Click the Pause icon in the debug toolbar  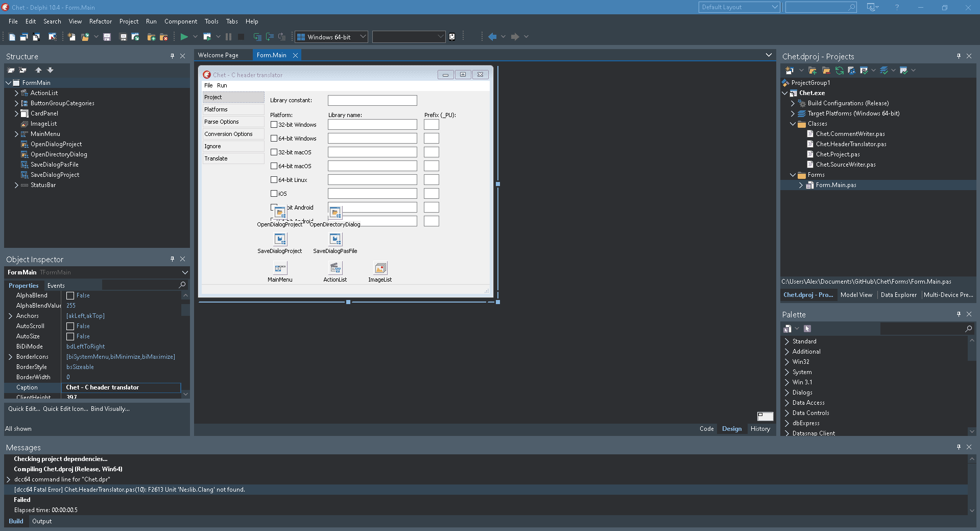(x=228, y=37)
